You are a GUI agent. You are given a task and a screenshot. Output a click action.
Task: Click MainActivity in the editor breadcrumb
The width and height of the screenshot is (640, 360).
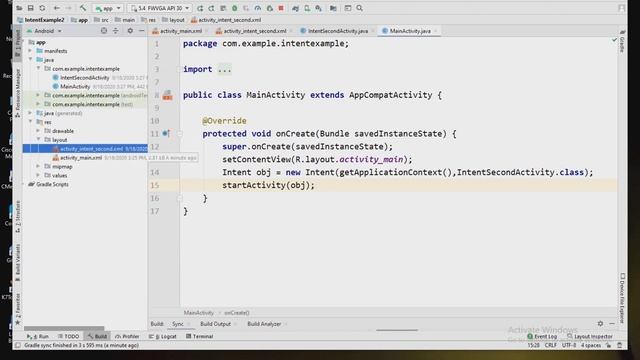pos(199,313)
